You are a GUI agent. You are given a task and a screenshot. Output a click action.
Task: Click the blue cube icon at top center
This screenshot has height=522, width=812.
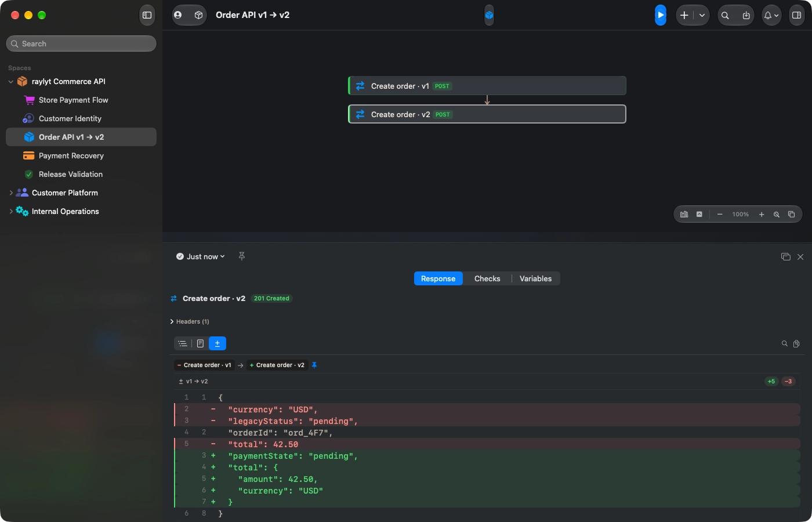[x=489, y=15]
